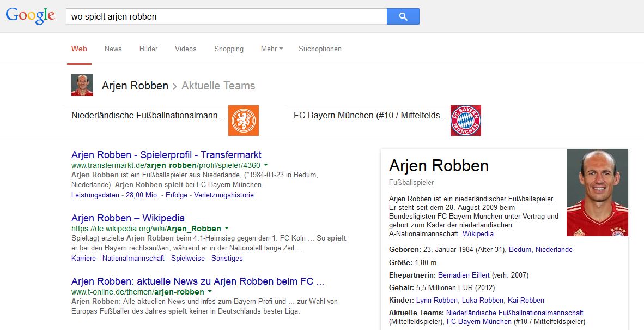
Task: Click the blue magnifier search button
Action: pos(403,16)
